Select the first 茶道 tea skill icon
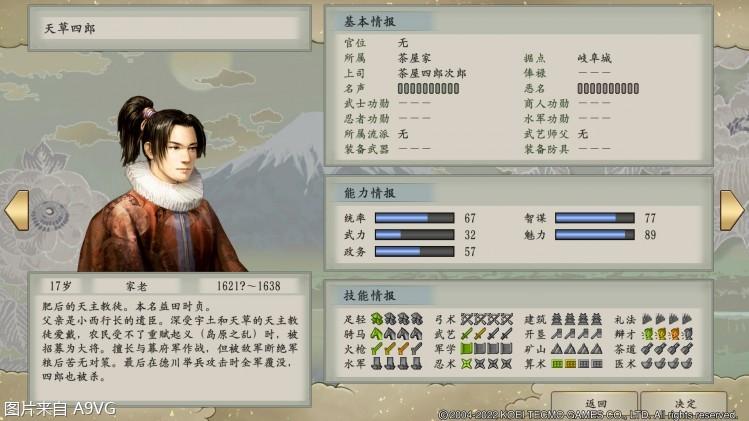The width and height of the screenshot is (749, 421). click(648, 348)
